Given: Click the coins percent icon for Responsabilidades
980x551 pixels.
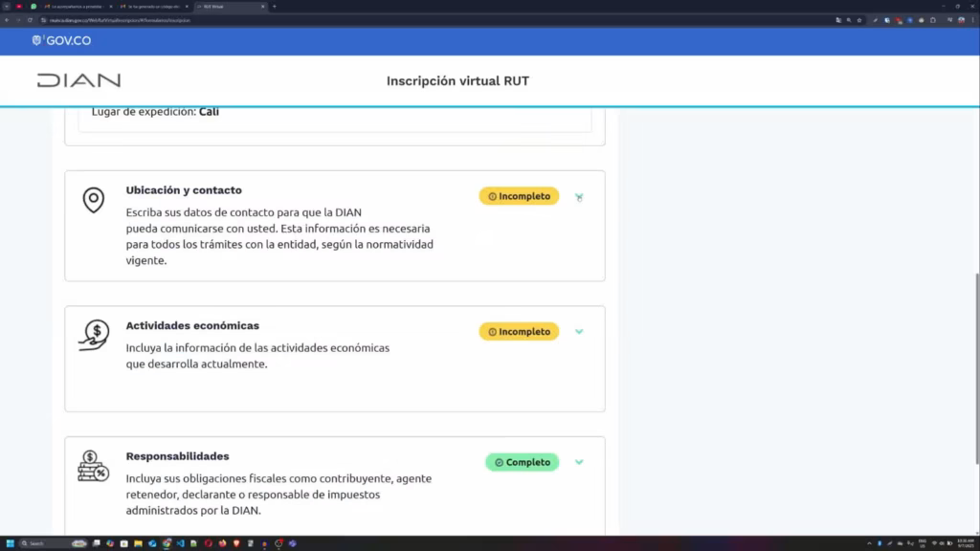Looking at the screenshot, I should (93, 466).
